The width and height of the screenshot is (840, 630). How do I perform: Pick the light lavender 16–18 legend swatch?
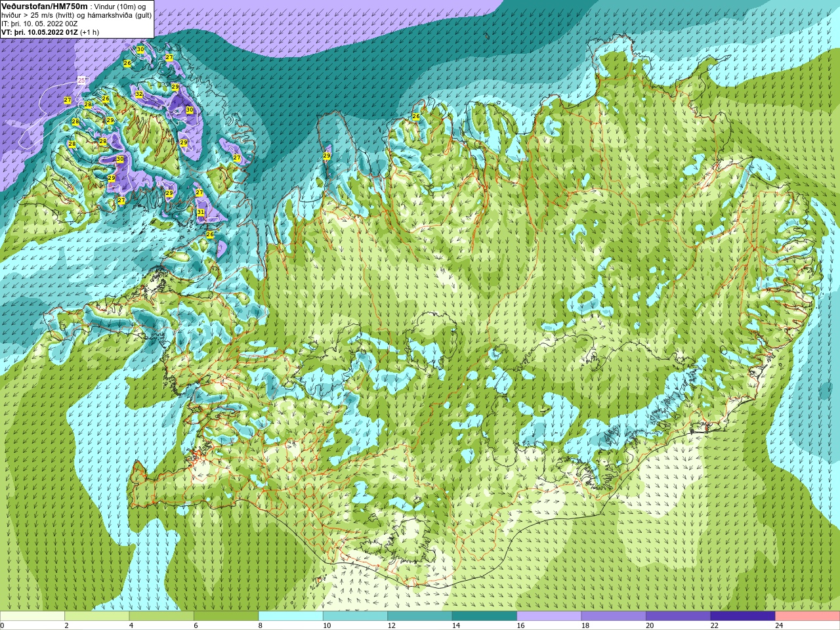(x=549, y=616)
